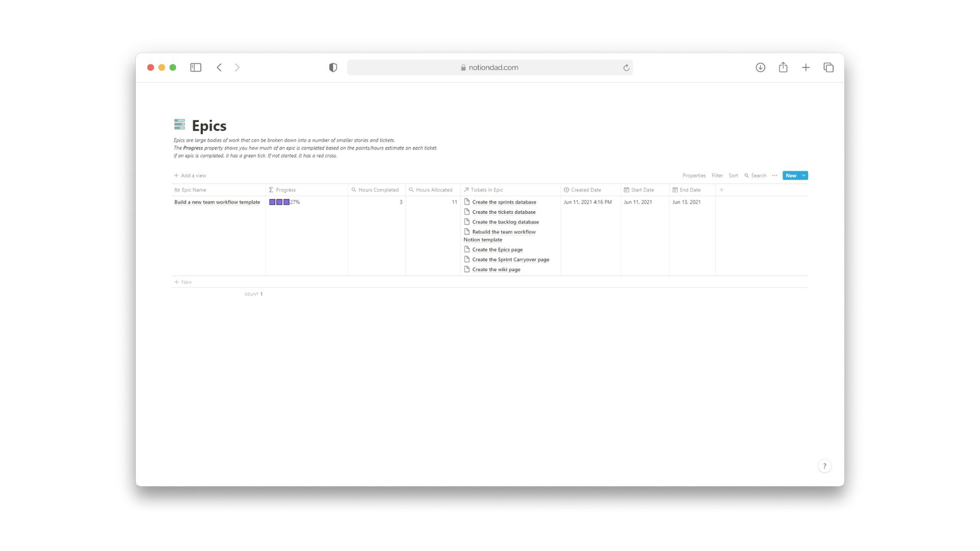The image size is (980, 551).
Task: Open the New button dropdown chevron
Action: coord(803,175)
